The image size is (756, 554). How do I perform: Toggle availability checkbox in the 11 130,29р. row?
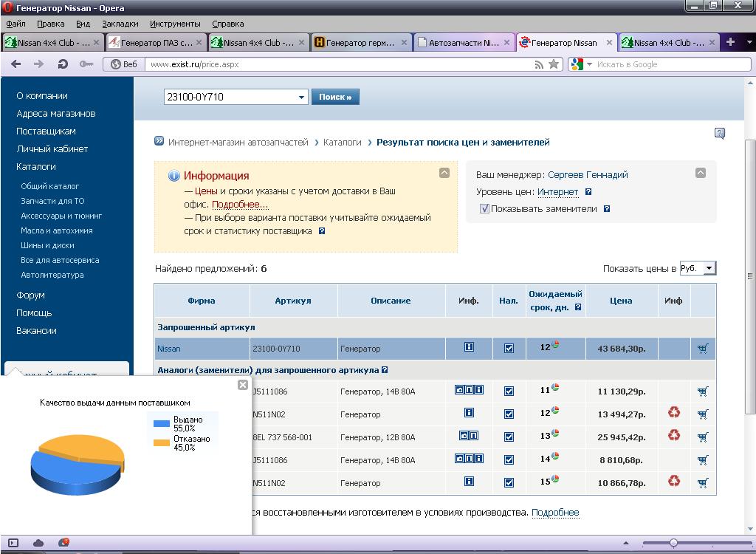[x=509, y=391]
